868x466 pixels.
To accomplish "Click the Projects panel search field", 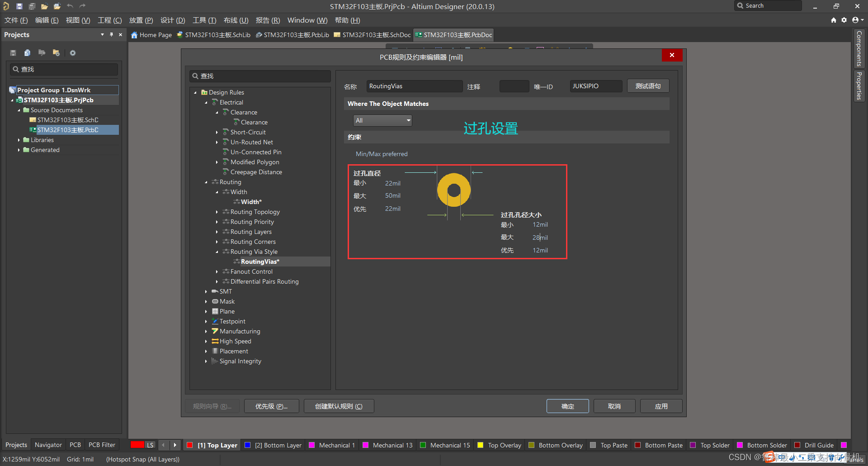I will (x=64, y=69).
